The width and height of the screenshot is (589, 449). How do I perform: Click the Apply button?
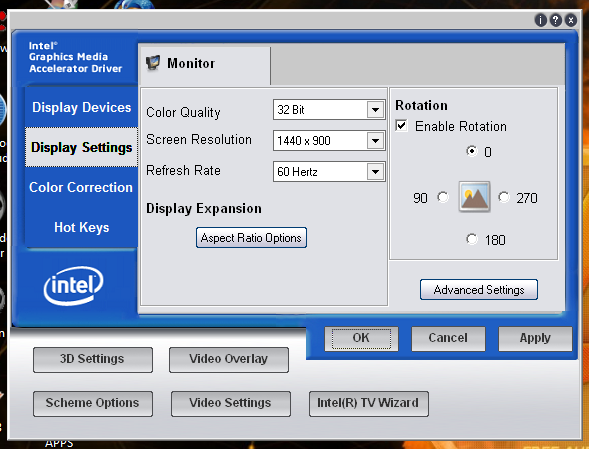pyautogui.click(x=535, y=338)
